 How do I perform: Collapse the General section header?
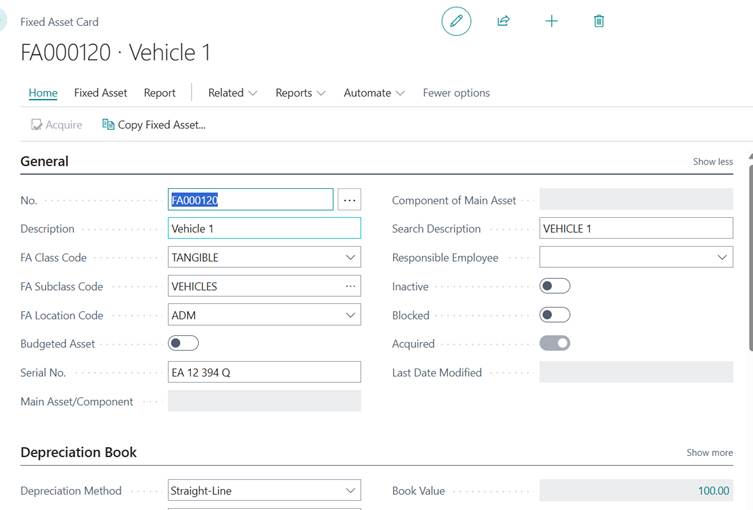[44, 161]
